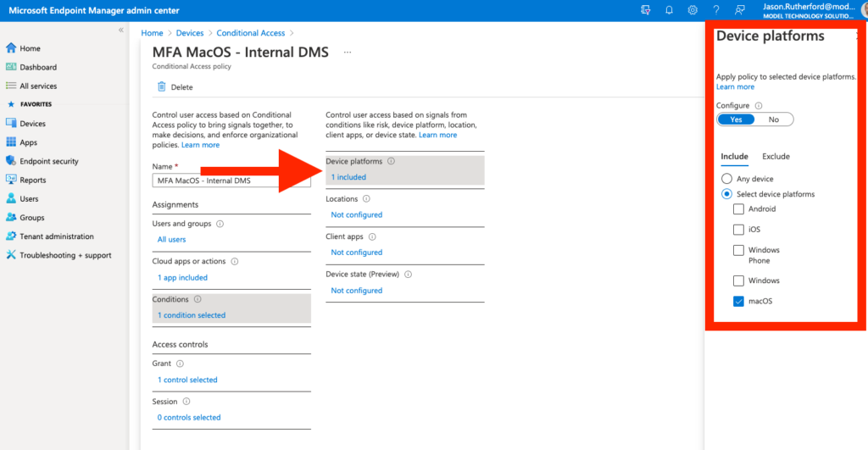Image resolution: width=868 pixels, height=450 pixels.
Task: Go to Home breadcrumb link
Action: pyautogui.click(x=152, y=33)
